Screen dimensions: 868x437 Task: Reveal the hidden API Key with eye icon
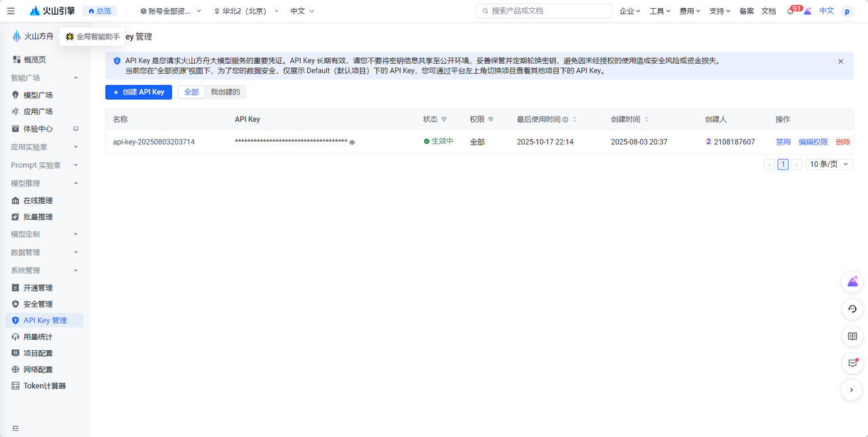[x=352, y=142]
